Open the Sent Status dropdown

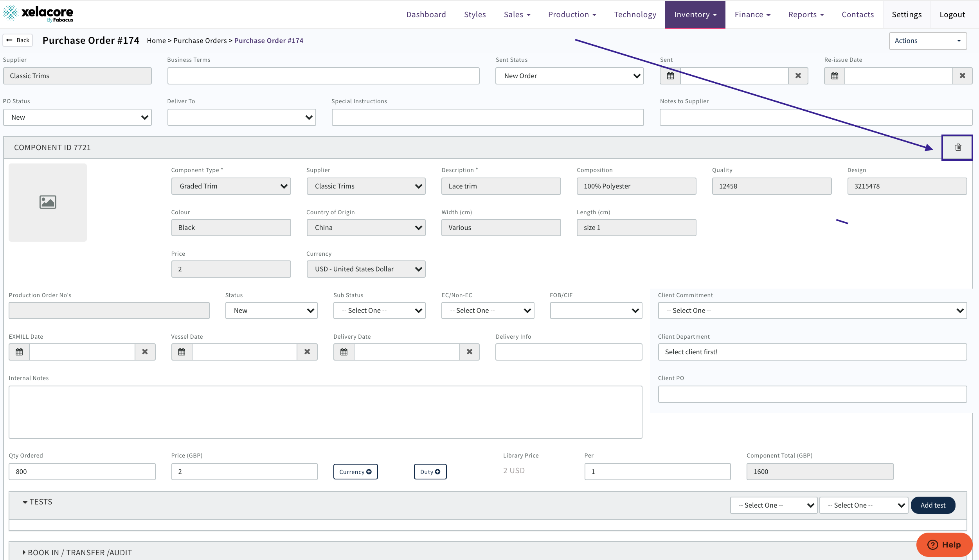[x=569, y=76]
